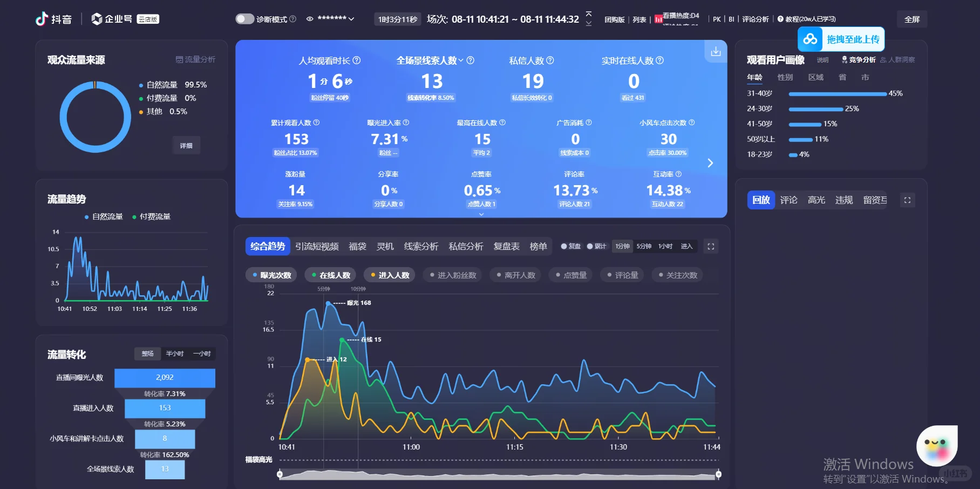The image size is (980, 489).
Task: Switch to the 评论 tab
Action: (x=788, y=200)
